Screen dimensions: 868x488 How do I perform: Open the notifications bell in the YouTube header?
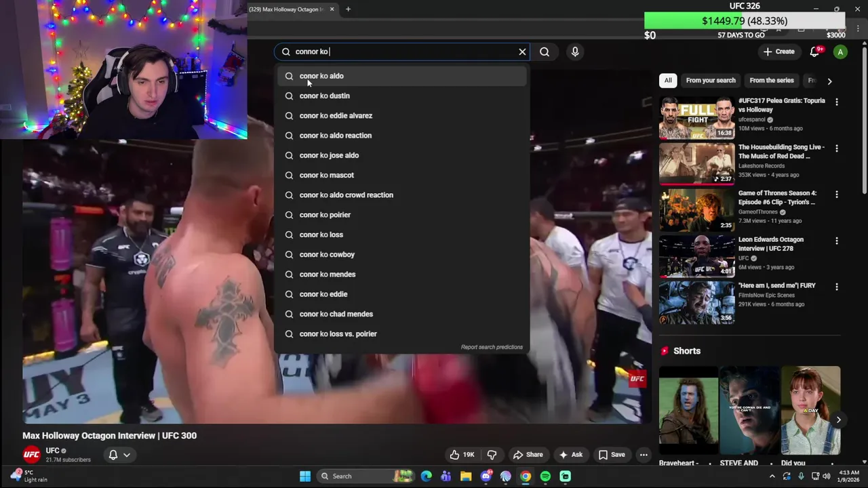[816, 52]
